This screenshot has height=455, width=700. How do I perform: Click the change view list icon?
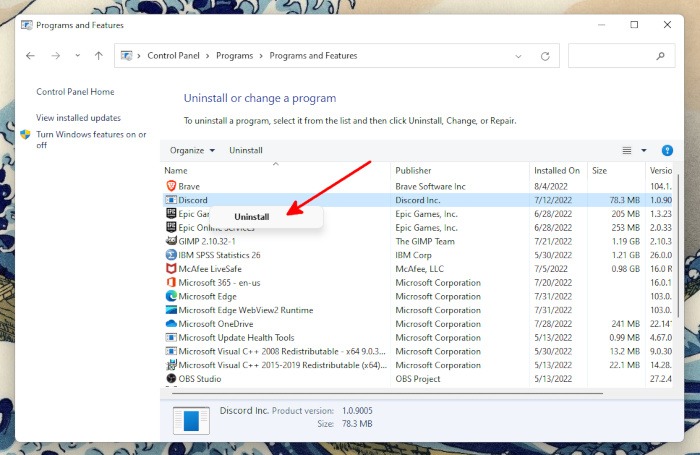coord(627,150)
